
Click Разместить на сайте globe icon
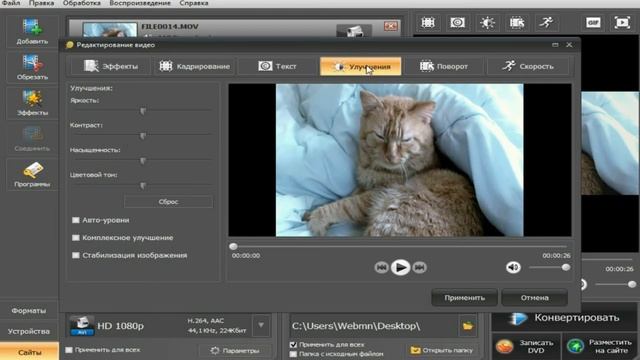pyautogui.click(x=575, y=346)
